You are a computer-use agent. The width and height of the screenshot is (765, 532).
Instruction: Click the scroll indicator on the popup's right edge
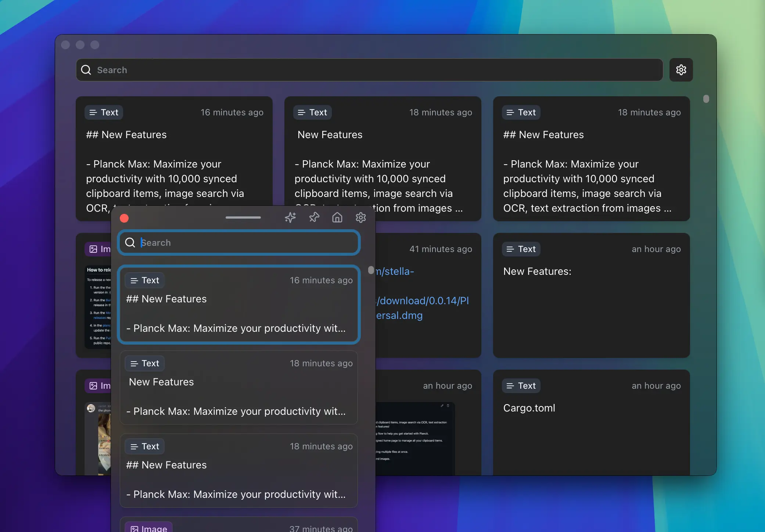[371, 270]
